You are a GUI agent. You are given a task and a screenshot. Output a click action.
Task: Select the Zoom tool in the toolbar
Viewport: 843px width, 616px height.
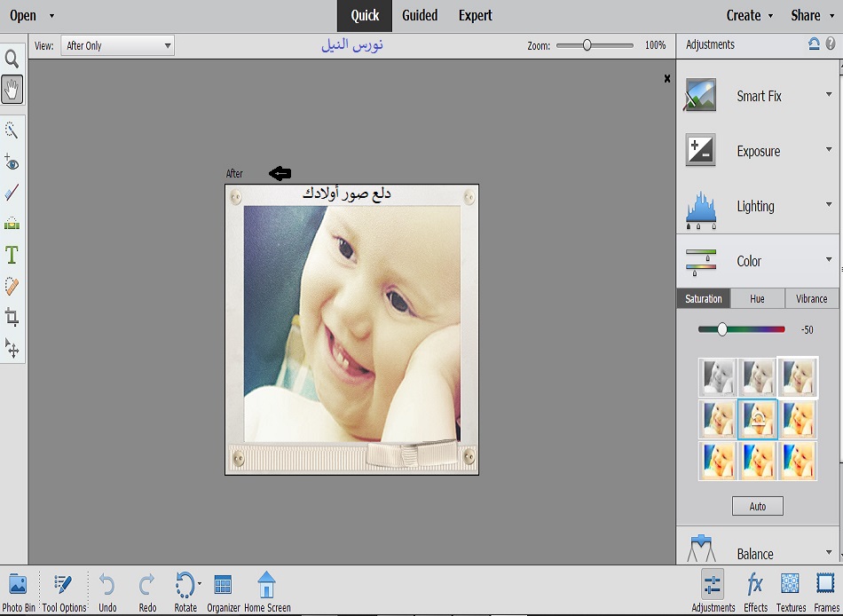12,59
